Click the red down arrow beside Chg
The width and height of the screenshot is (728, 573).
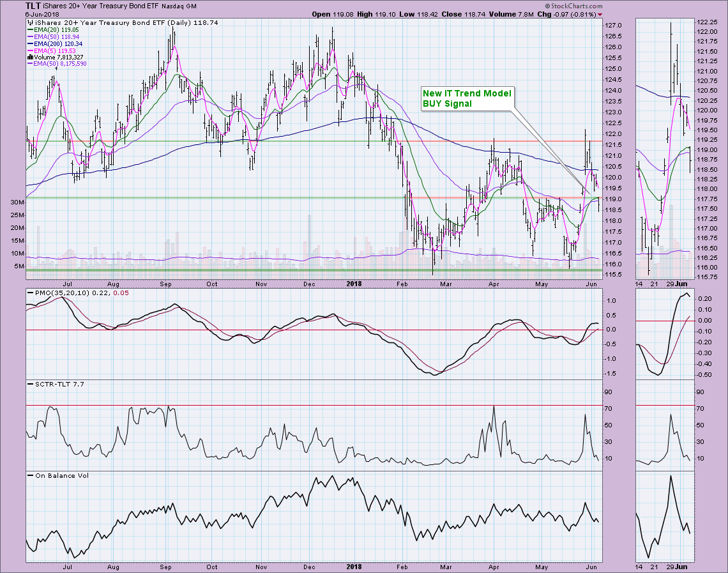click(x=600, y=14)
